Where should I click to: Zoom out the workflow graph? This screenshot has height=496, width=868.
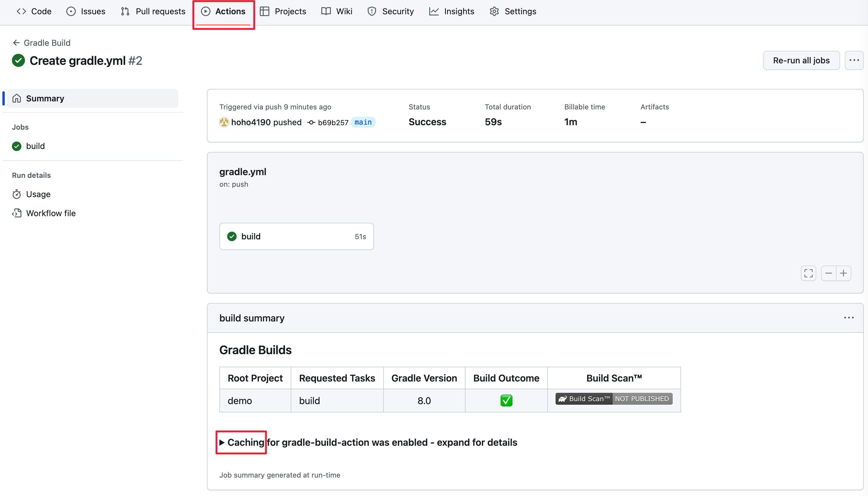[x=828, y=273]
